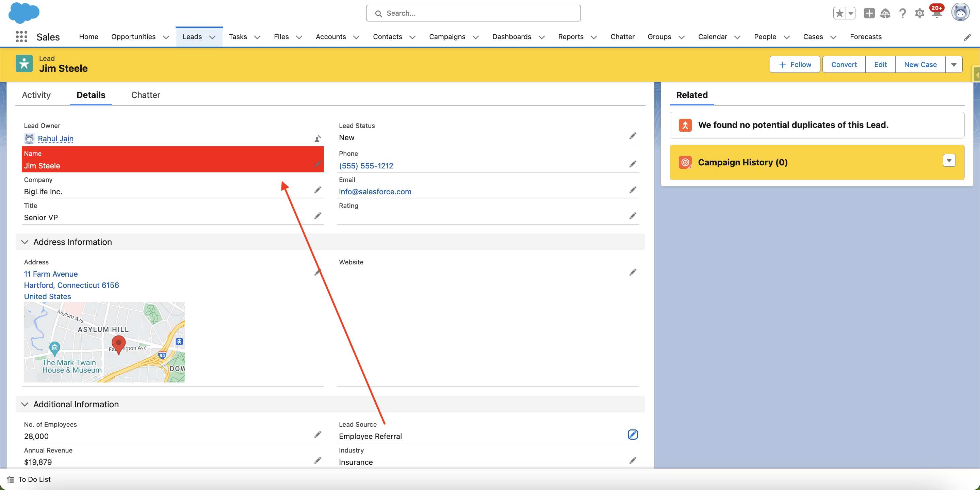Go to the Home tab
This screenshot has width=980, height=490.
point(88,37)
